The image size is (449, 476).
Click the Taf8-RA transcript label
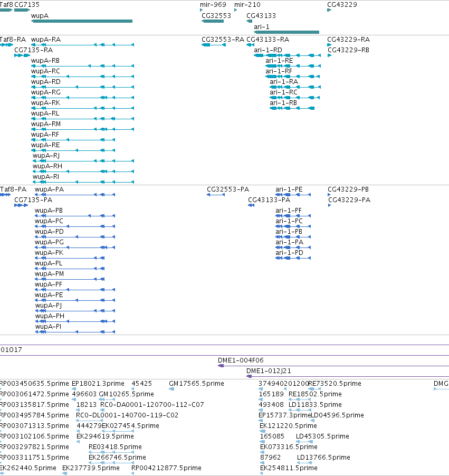(x=13, y=40)
